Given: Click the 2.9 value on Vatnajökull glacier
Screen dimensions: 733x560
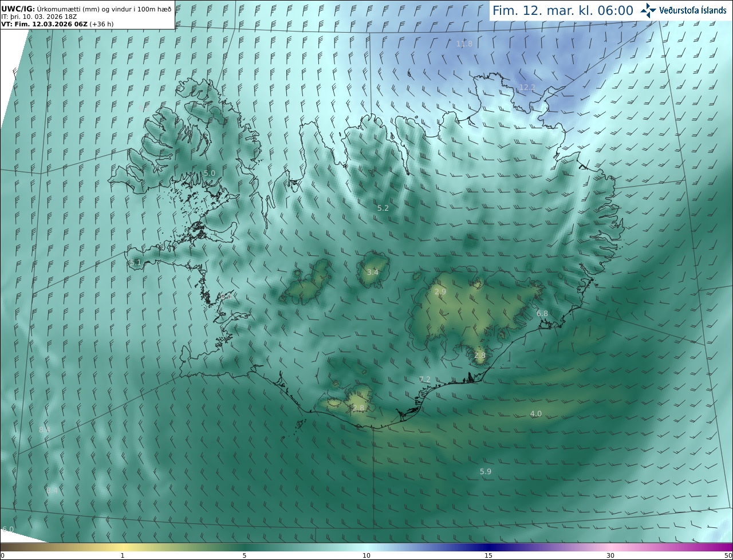Looking at the screenshot, I should (x=440, y=292).
